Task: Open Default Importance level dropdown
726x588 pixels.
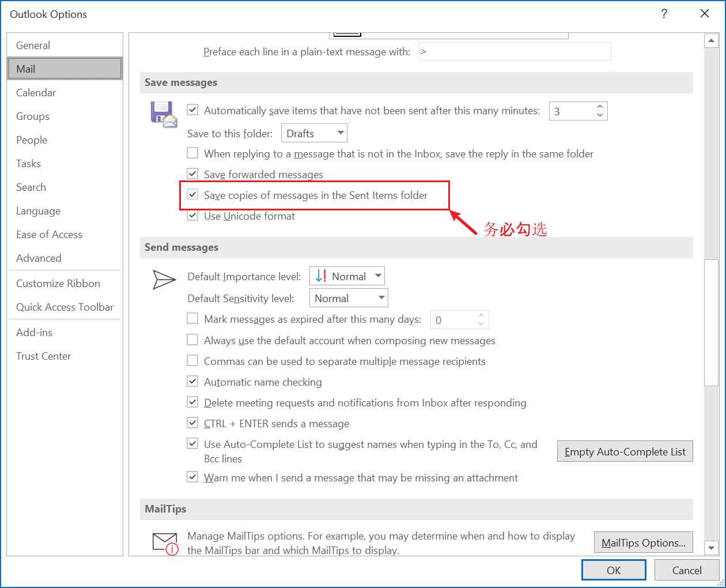Action: click(x=347, y=276)
